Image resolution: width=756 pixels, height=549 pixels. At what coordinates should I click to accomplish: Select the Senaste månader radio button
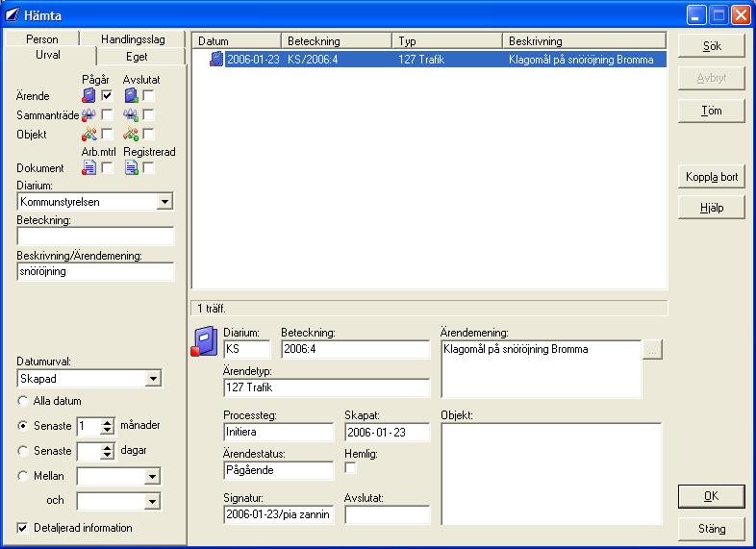coord(22,426)
